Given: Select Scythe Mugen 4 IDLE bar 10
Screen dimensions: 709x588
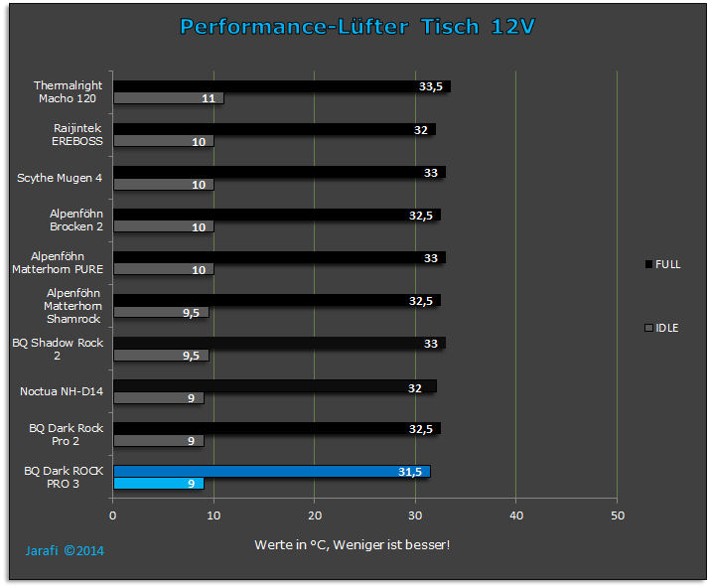Looking at the screenshot, I should point(164,184).
